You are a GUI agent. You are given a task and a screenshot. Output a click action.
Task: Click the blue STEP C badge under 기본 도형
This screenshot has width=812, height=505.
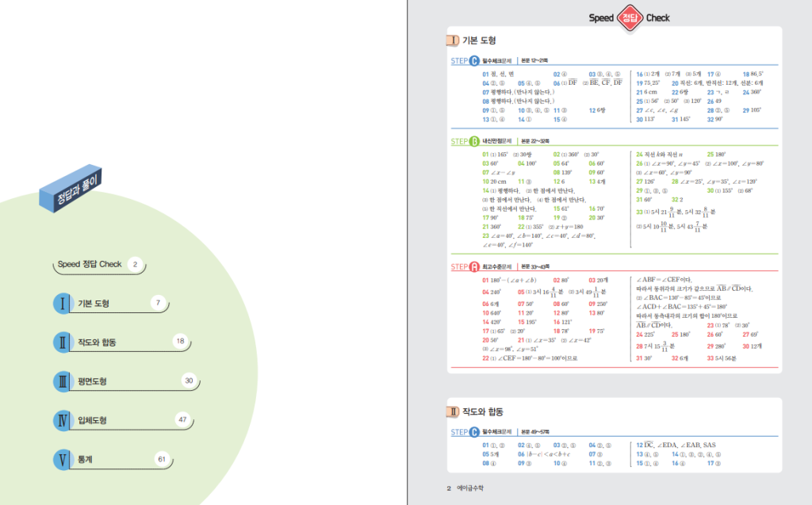(465, 60)
